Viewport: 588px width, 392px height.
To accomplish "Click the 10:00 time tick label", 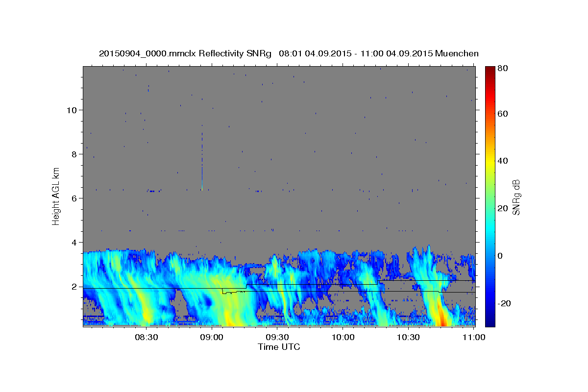I will [x=343, y=338].
